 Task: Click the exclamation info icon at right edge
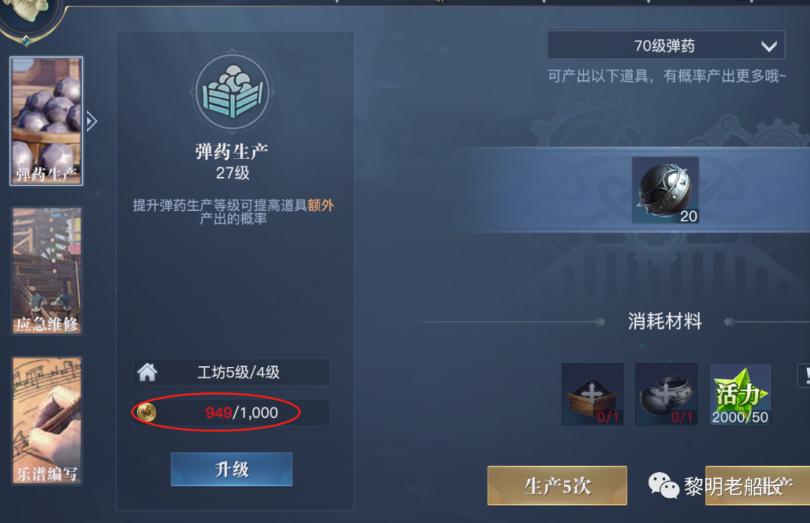[805, 376]
